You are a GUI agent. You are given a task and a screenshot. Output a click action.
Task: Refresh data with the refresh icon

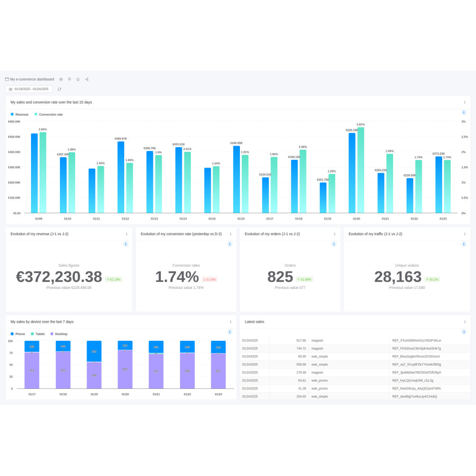coord(59,89)
